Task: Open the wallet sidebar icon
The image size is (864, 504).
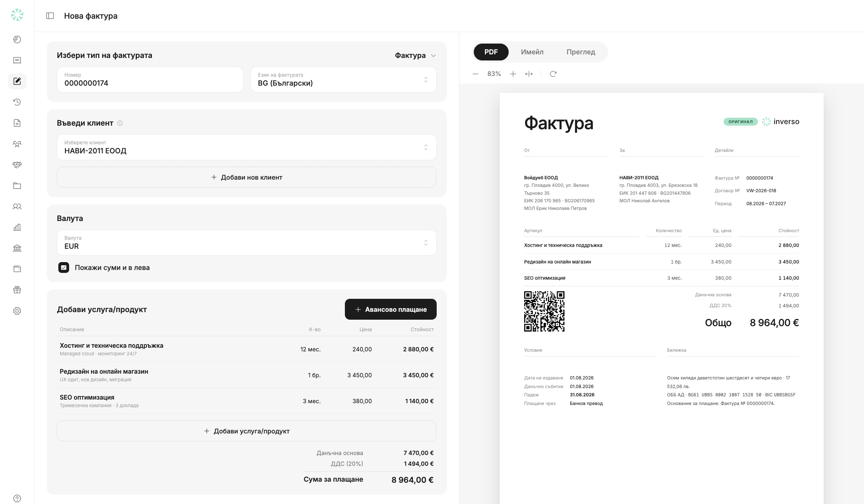Action: [17, 269]
